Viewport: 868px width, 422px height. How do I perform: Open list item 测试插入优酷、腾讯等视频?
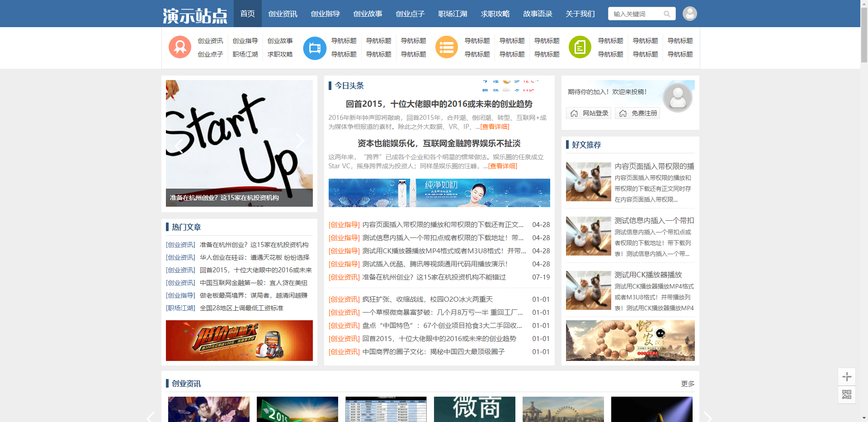point(435,264)
